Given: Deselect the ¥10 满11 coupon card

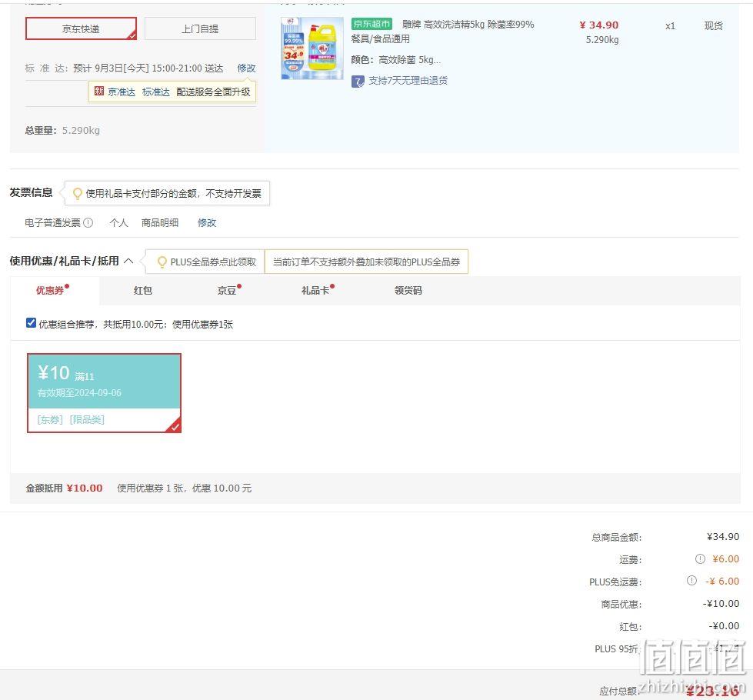Looking at the screenshot, I should 104,393.
